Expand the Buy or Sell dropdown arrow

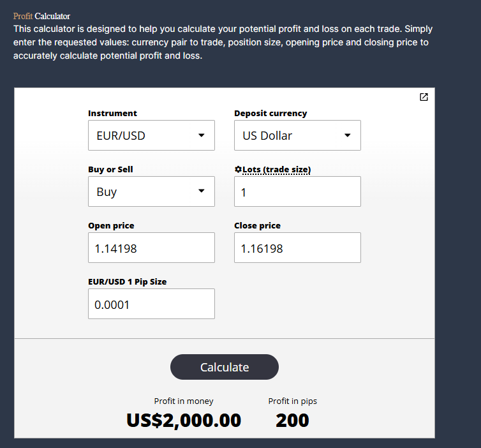pos(201,191)
